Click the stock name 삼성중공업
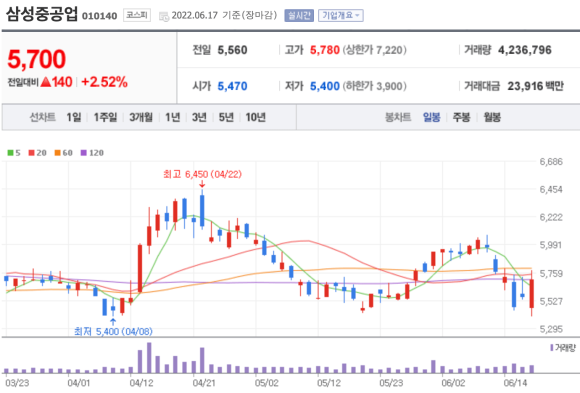Screen dimensions: 580x393 click(41, 14)
